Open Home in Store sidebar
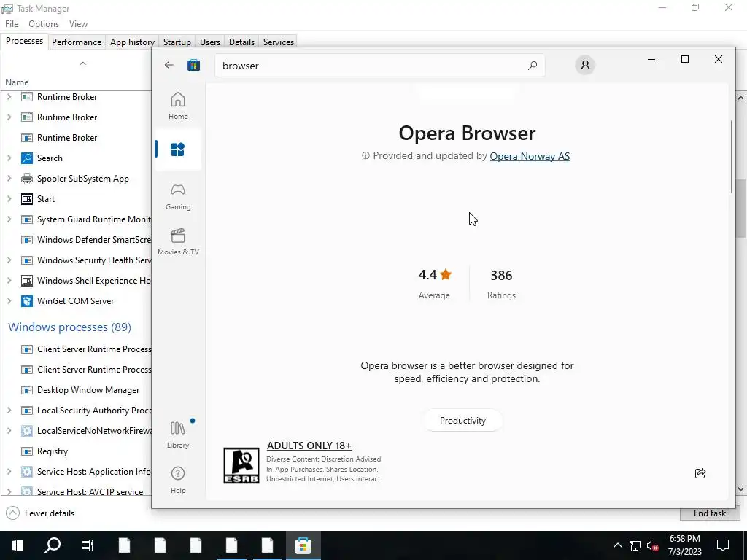This screenshot has width=747, height=560. (178, 106)
